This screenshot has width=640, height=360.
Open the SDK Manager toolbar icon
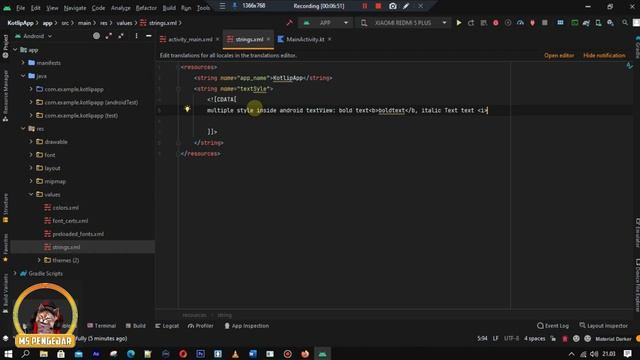coord(610,23)
